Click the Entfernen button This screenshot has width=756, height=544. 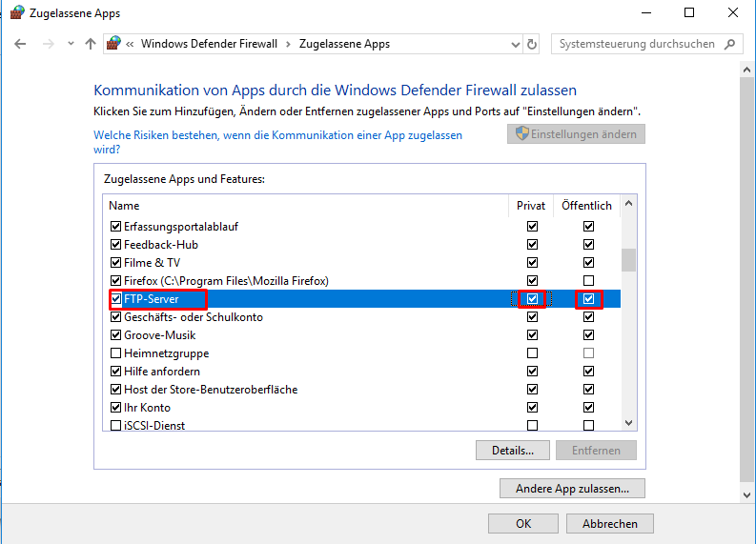pyautogui.click(x=596, y=450)
